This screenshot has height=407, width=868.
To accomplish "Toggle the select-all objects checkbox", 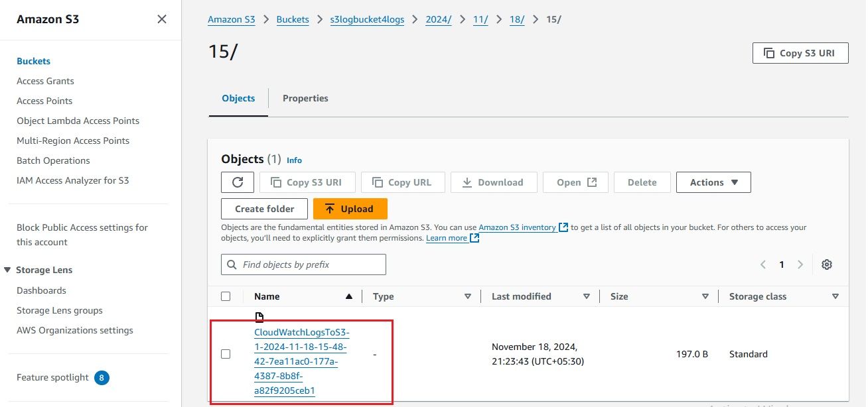I will pos(225,296).
